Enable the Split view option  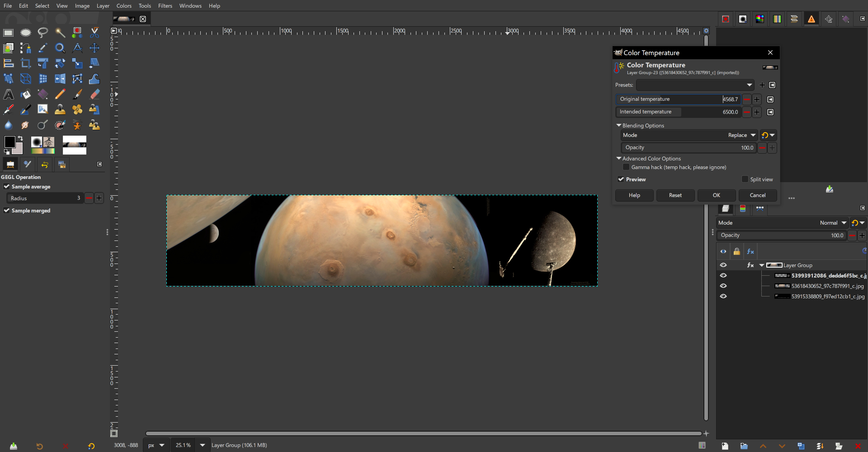(x=745, y=179)
